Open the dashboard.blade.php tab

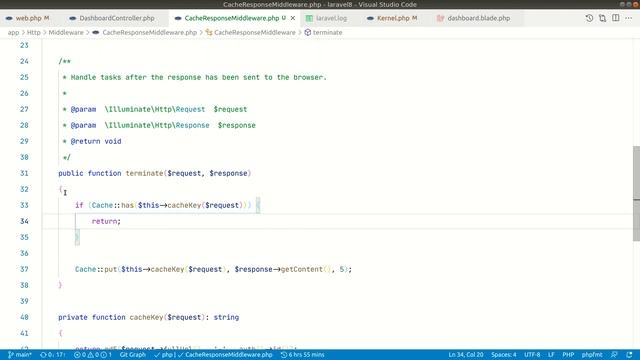click(478, 18)
